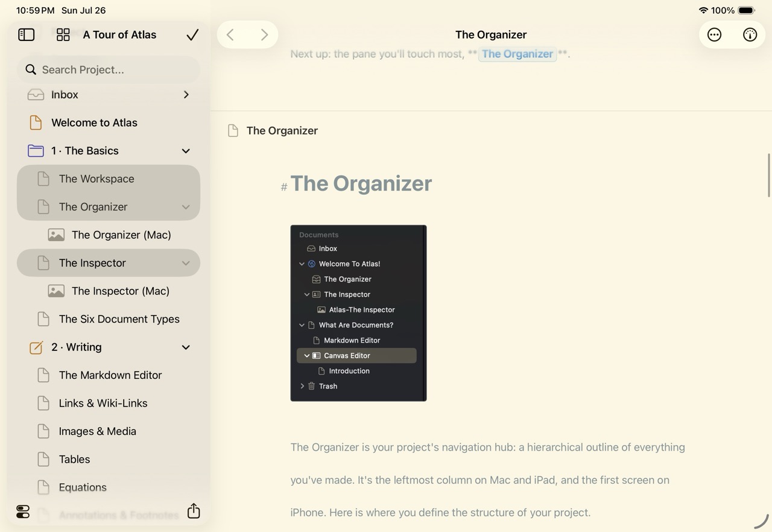The height and width of the screenshot is (532, 772).
Task: Go forward with the right arrow
Action: pos(264,35)
